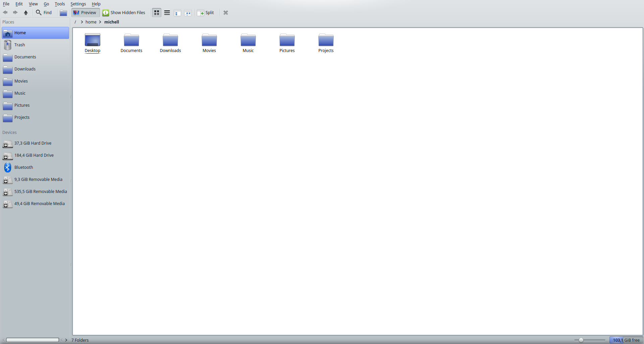Open the Edit menu
Screen dimensions: 644x344
click(19, 4)
